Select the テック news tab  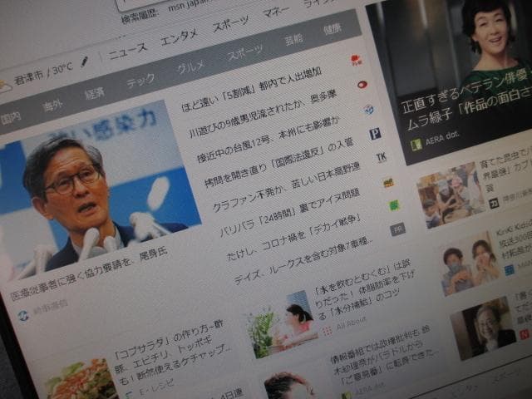pyautogui.click(x=140, y=81)
